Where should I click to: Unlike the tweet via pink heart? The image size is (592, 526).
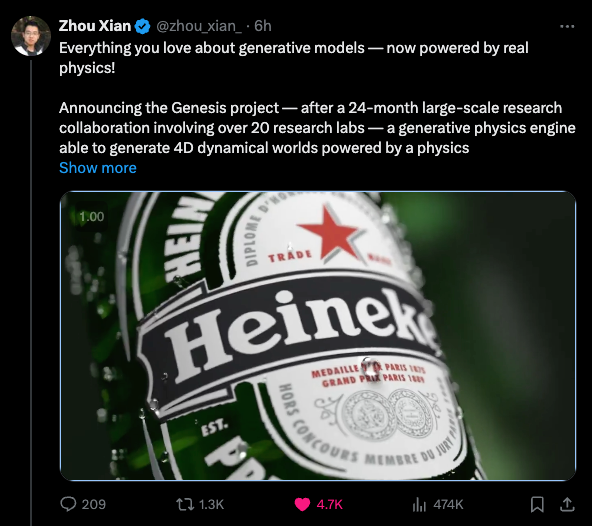(302, 504)
